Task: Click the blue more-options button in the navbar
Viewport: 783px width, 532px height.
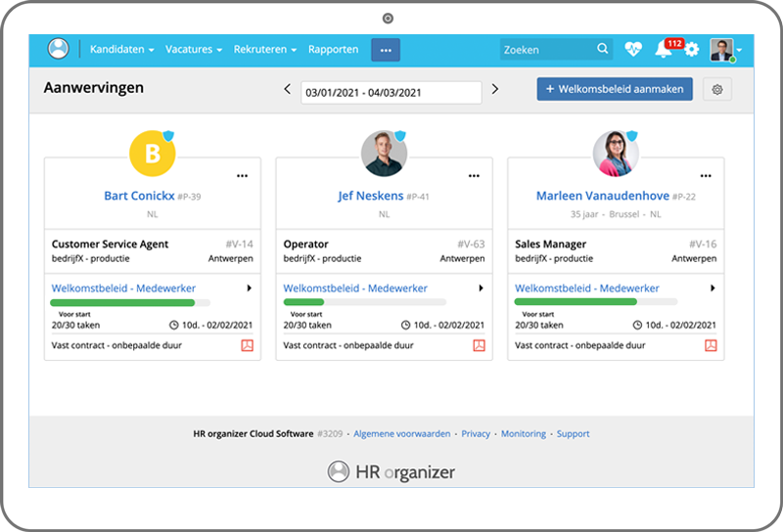Action: point(386,49)
